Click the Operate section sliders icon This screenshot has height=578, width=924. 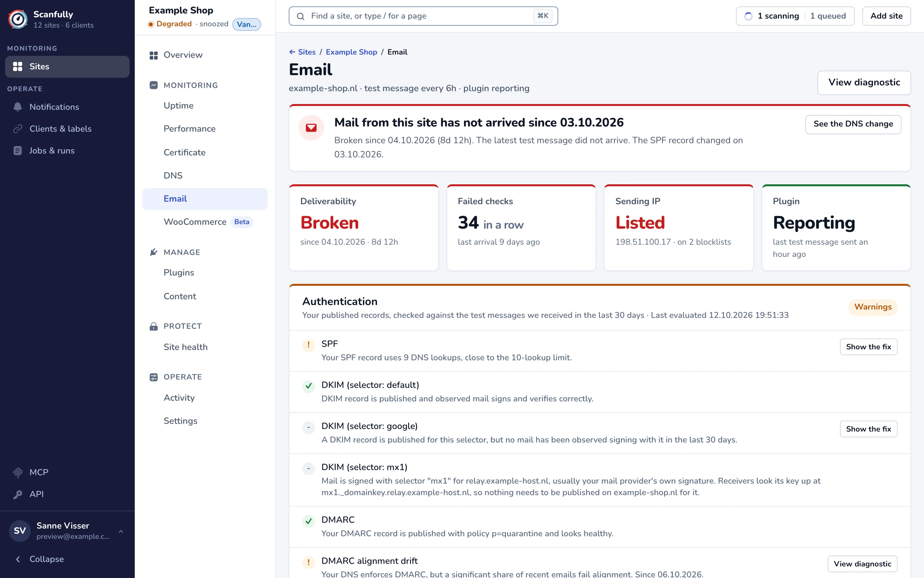(153, 377)
